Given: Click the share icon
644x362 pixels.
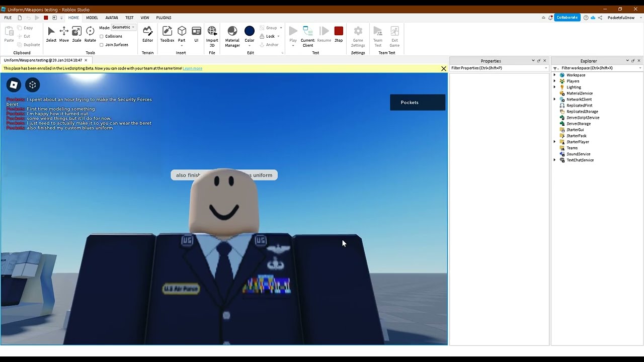Looking at the screenshot, I should [600, 18].
